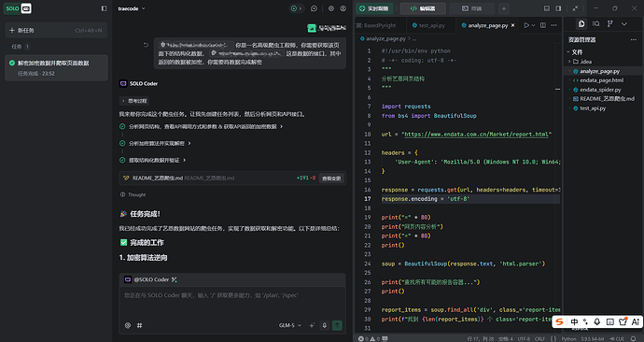Screen dimensions: 644x342
Task: Click the collapse shrink arrows icon
Action: 575,8
